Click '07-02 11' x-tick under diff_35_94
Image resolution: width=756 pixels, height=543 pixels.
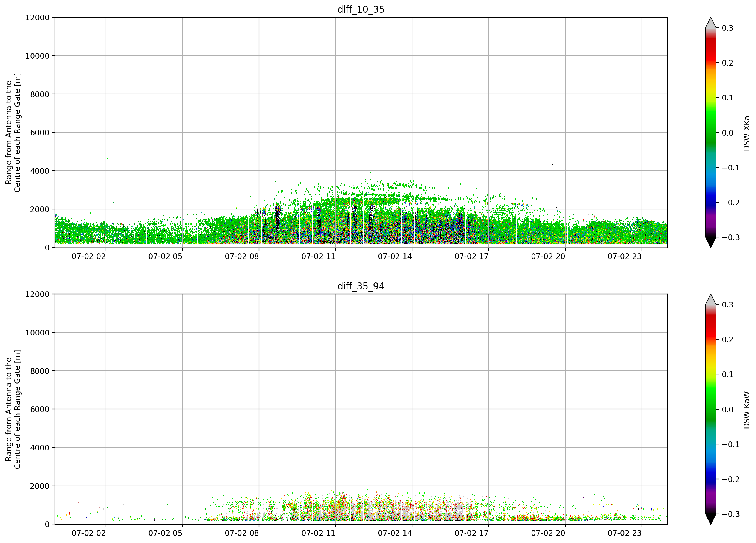(x=318, y=533)
